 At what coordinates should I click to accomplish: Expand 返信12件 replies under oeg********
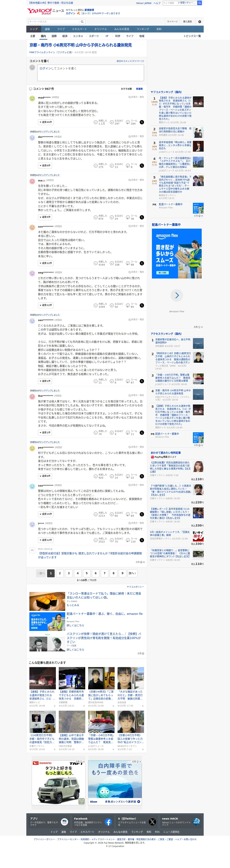point(45,305)
